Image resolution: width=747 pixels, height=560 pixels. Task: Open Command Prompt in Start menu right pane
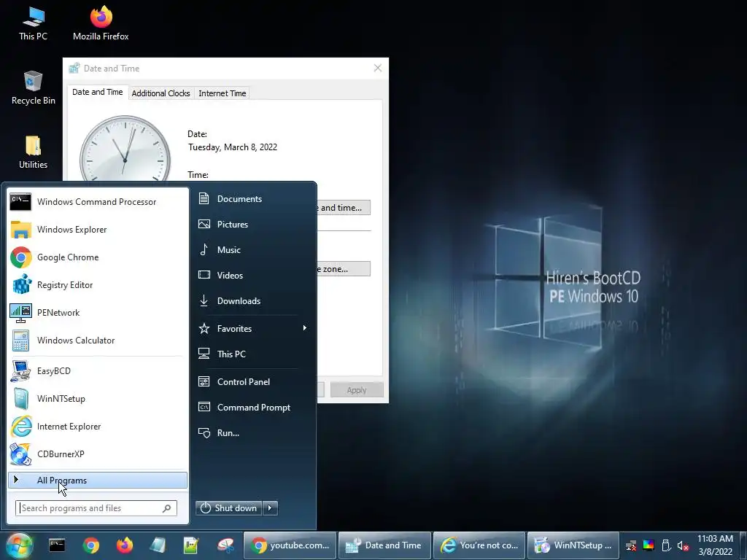pos(252,408)
